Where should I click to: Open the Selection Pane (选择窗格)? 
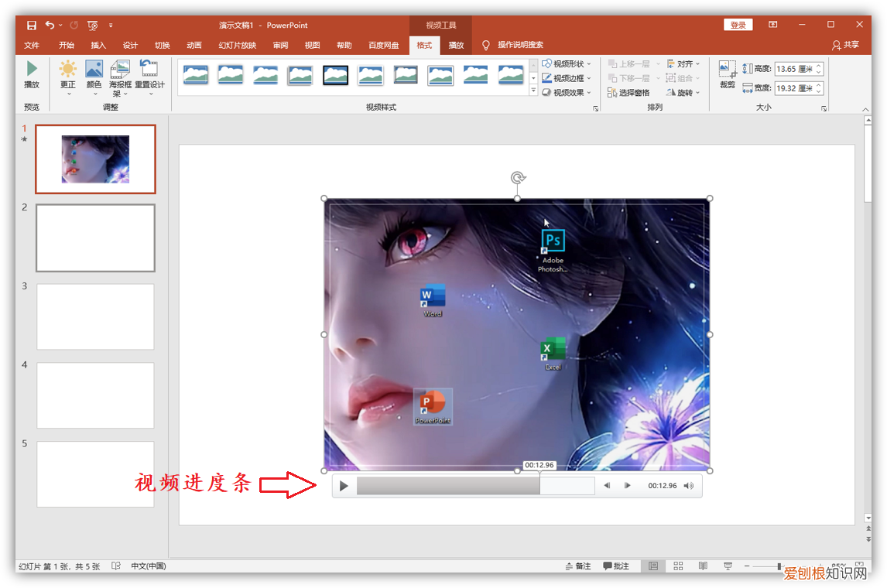pos(628,93)
